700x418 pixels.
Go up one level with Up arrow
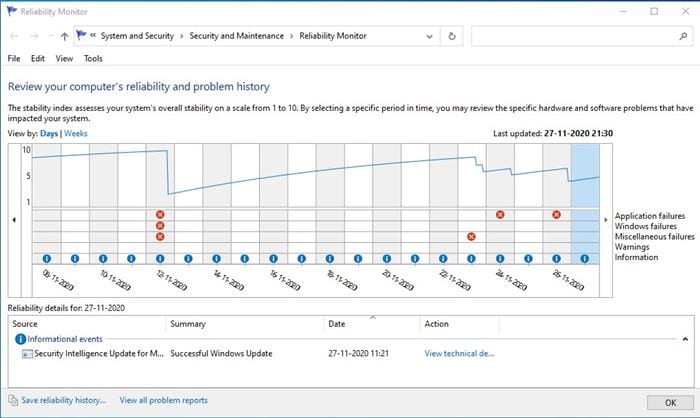pos(64,36)
